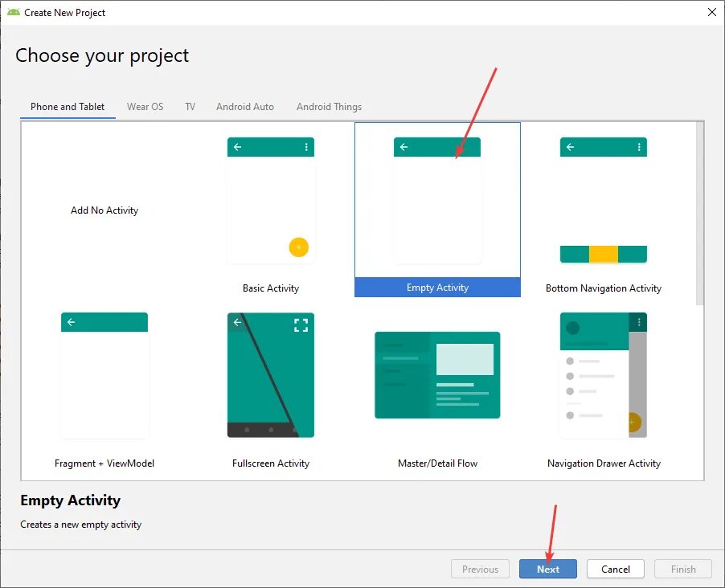Click the yellow floating action button in Basic Activity preview

pyautogui.click(x=298, y=247)
